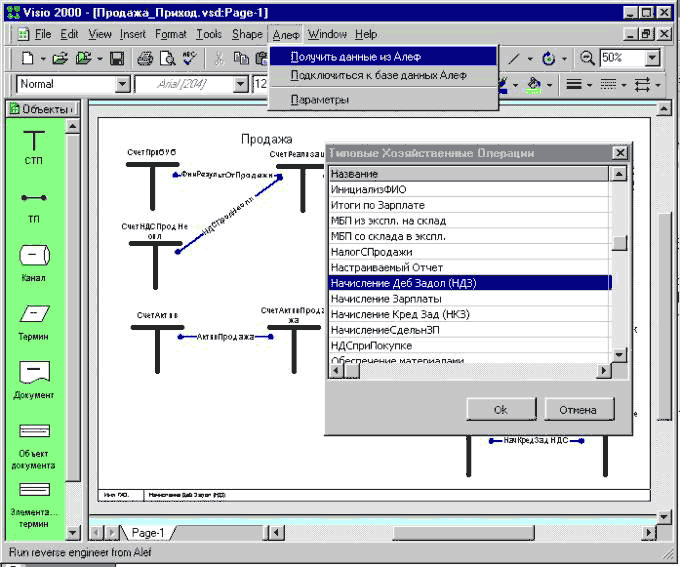Viewport: 680px width, 567px height.
Task: Click the Save diskette icon
Action: 117,58
